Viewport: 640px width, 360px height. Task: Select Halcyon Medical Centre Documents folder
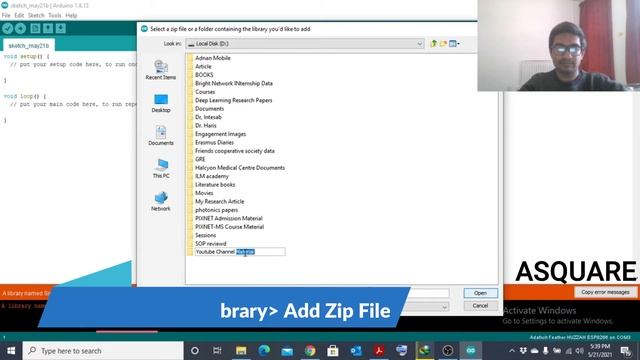[240, 168]
